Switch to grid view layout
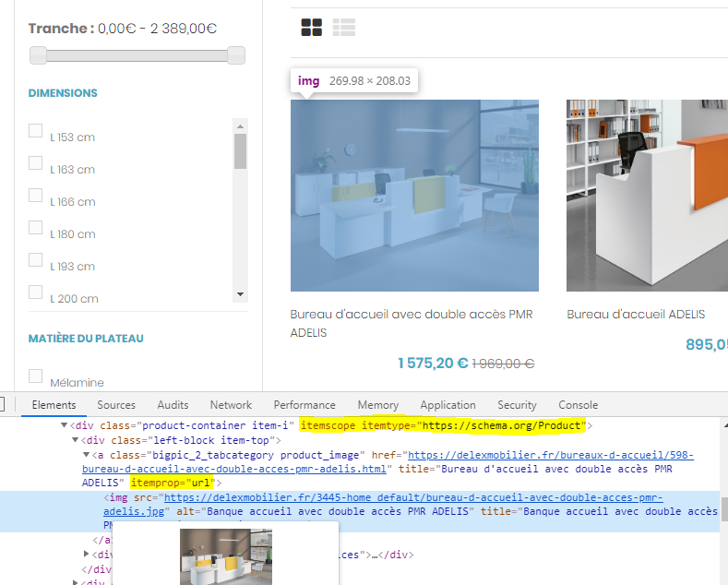 click(312, 28)
